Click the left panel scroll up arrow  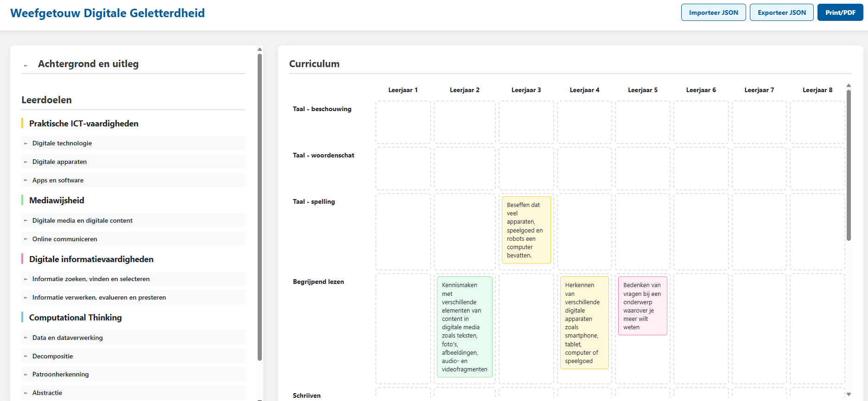coord(260,49)
